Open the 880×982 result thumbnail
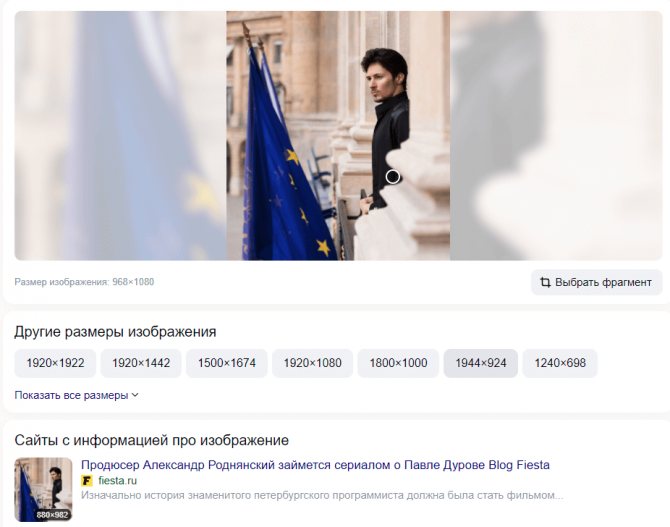Screen dimensions: 670x527 pos(43,490)
